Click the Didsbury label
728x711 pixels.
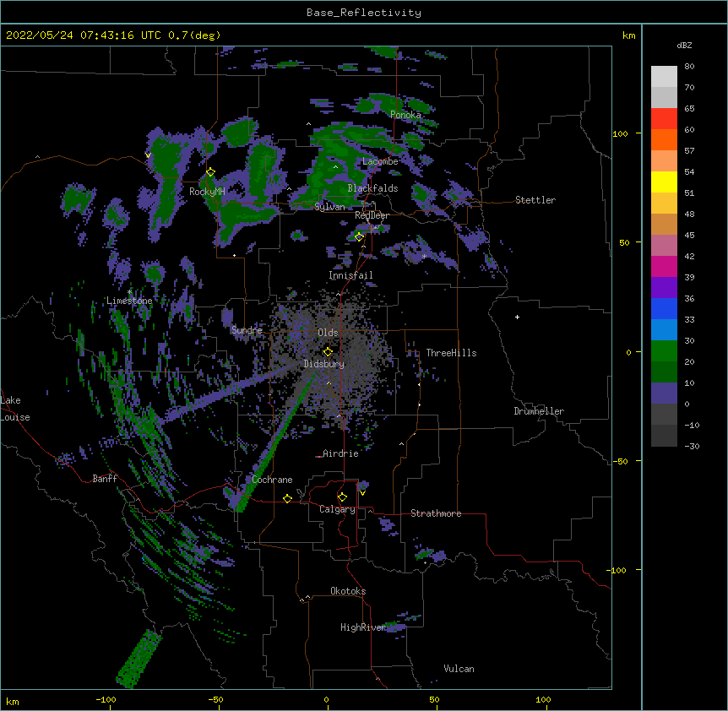[324, 364]
